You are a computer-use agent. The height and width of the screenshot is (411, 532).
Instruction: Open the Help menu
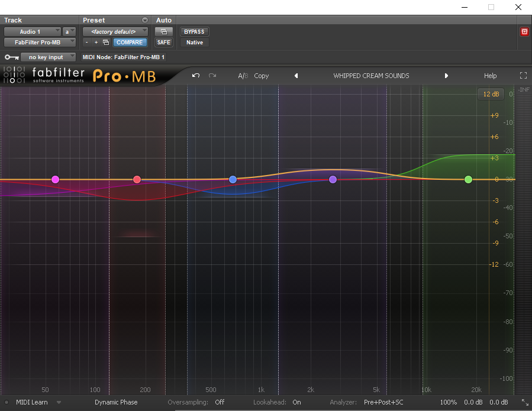(490, 76)
